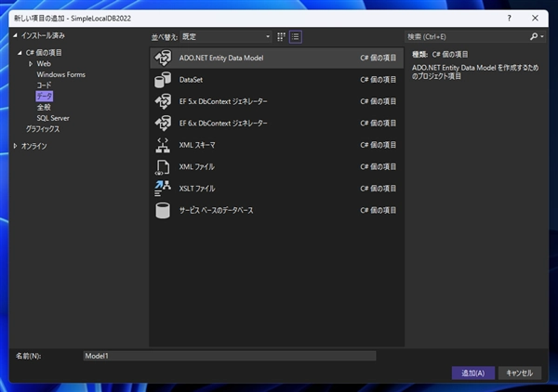The width and height of the screenshot is (558, 392).
Task: Click C# 個の項目 label in XSLT ファイル row
Action: (x=378, y=189)
